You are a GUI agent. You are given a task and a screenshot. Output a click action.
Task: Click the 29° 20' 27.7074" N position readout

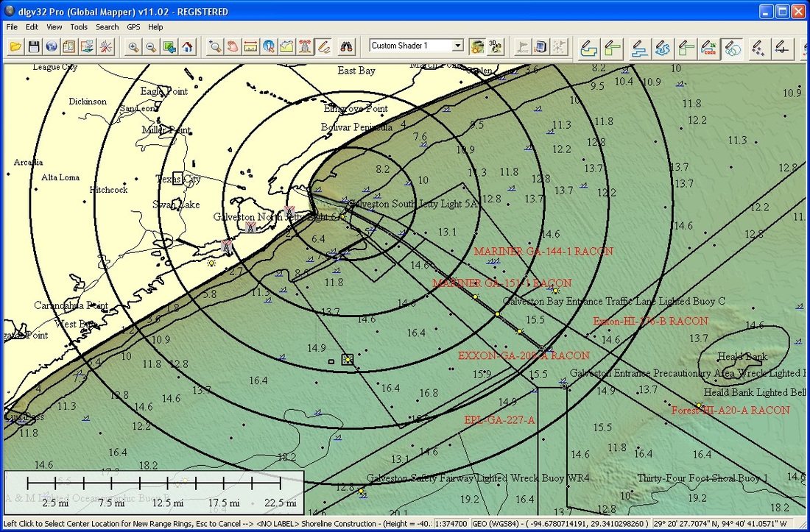(720, 523)
